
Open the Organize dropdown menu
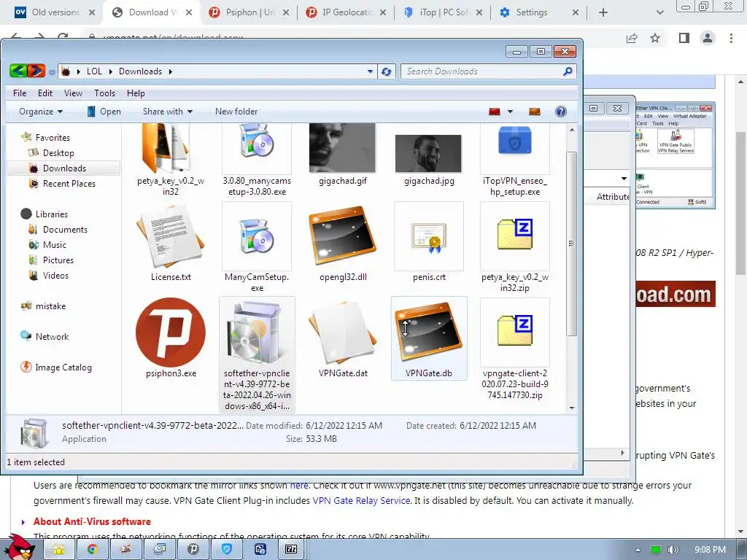pyautogui.click(x=41, y=112)
